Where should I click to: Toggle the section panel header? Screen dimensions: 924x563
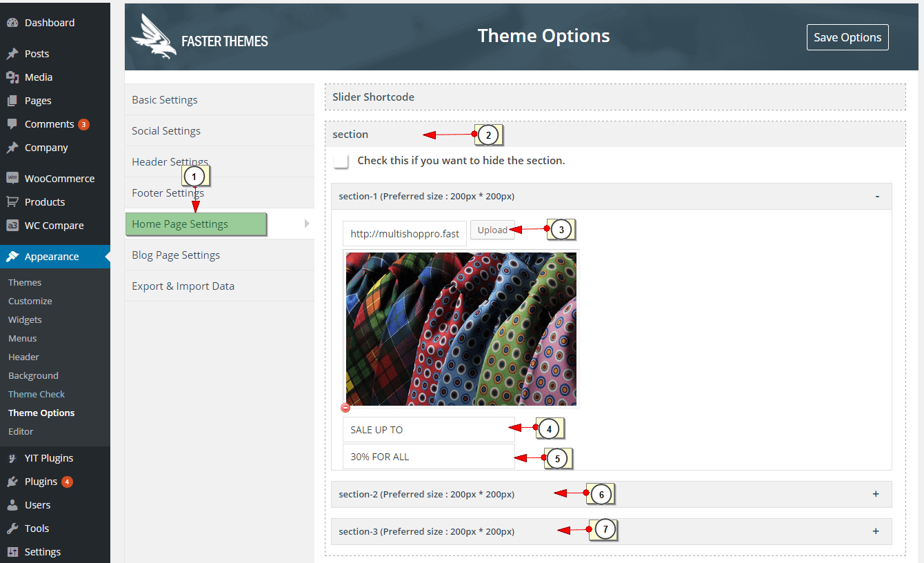pyautogui.click(x=615, y=135)
